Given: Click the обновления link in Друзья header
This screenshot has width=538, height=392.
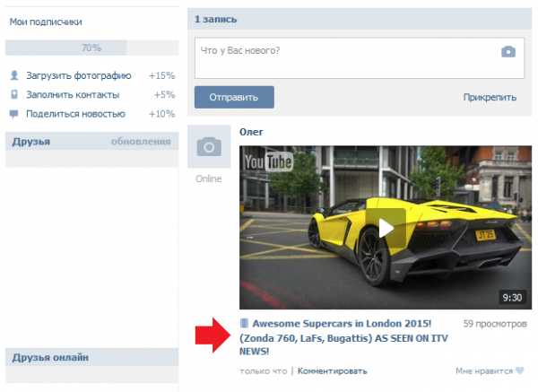Looking at the screenshot, I should [x=141, y=142].
